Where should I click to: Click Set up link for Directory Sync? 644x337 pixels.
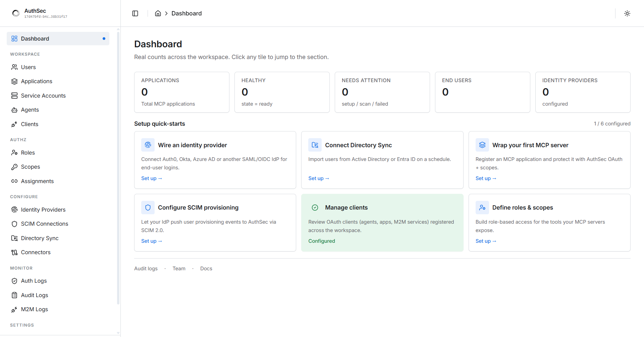click(x=319, y=178)
